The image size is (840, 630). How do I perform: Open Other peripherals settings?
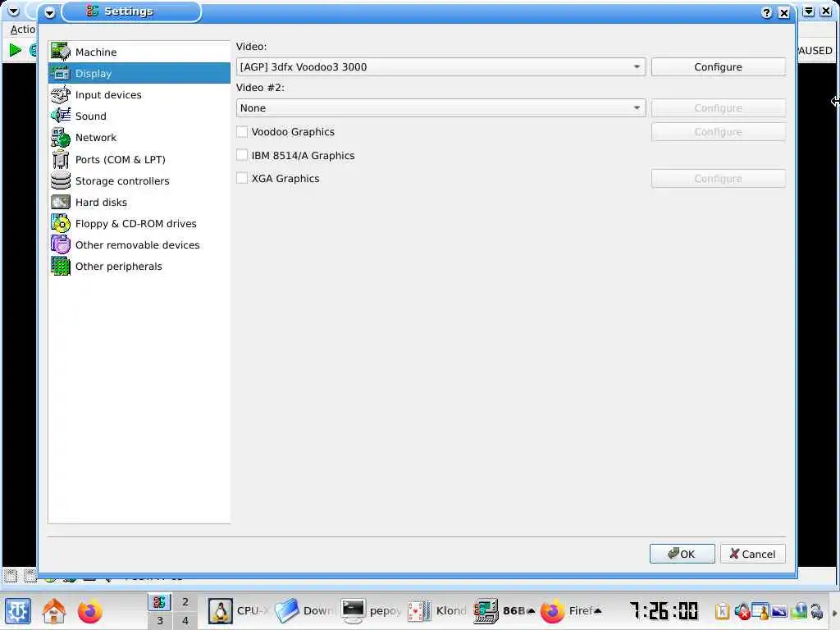(139, 267)
